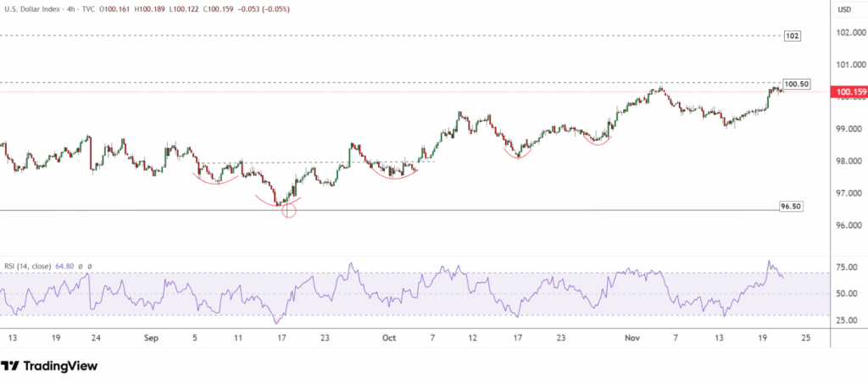This screenshot has height=382, width=868.
Task: Select the 100.50 price level label
Action: tap(797, 84)
